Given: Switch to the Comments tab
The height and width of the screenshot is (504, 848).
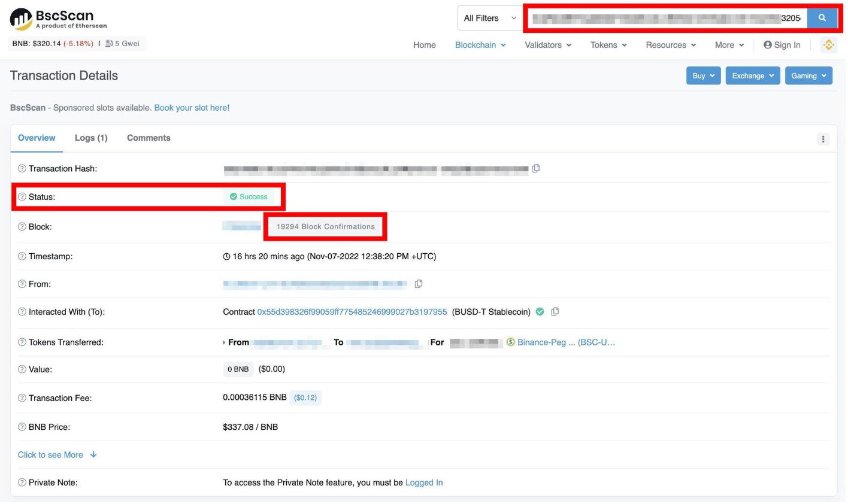Looking at the screenshot, I should 149,138.
